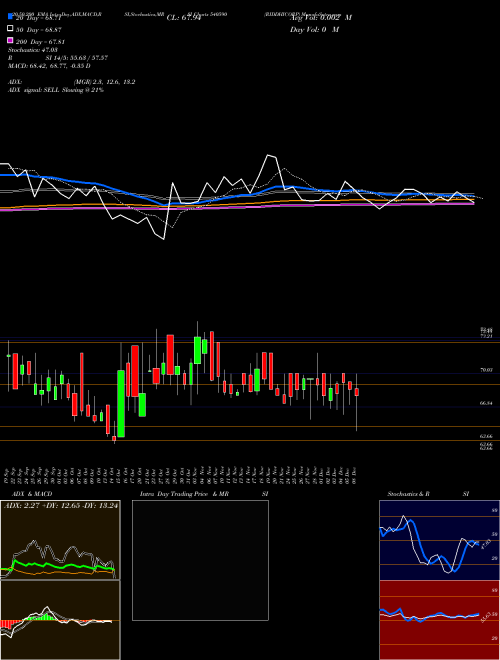Click the white 50 Day legend swatch
This screenshot has height=660, width=500.
point(10,29)
